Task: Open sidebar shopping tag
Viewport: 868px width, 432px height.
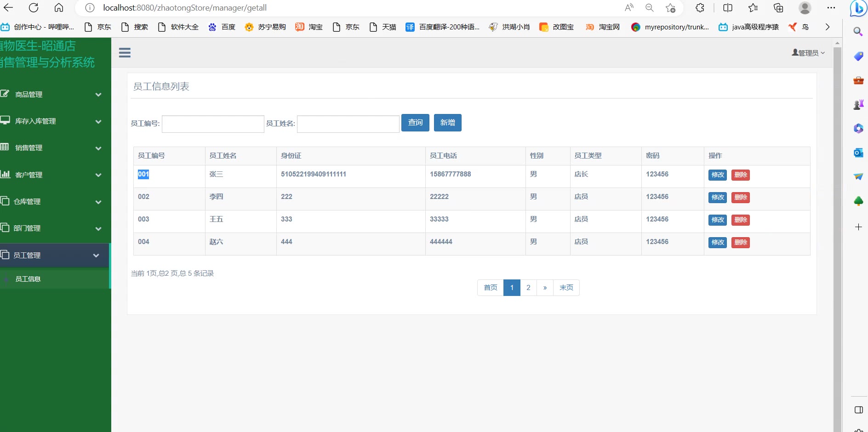Action: [858, 56]
